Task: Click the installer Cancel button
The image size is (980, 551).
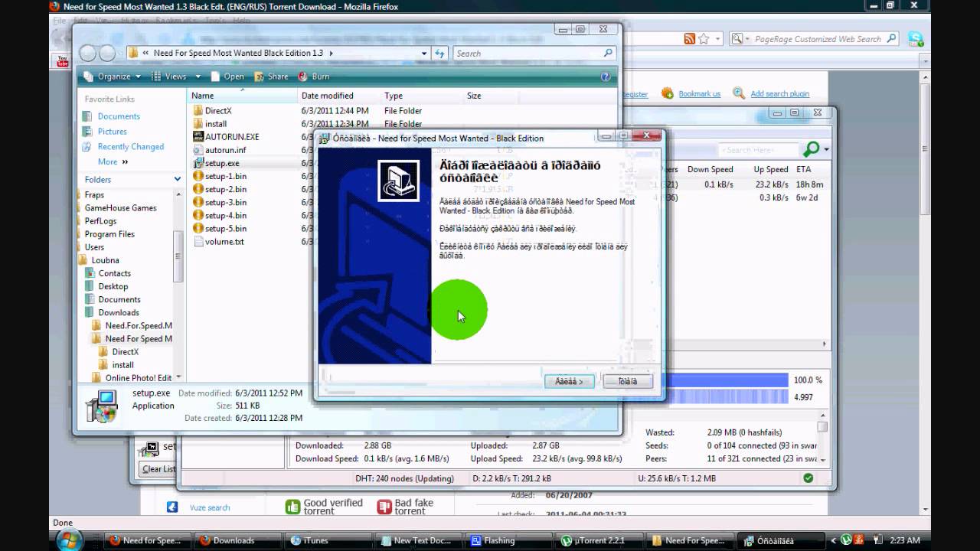Action: coord(628,381)
